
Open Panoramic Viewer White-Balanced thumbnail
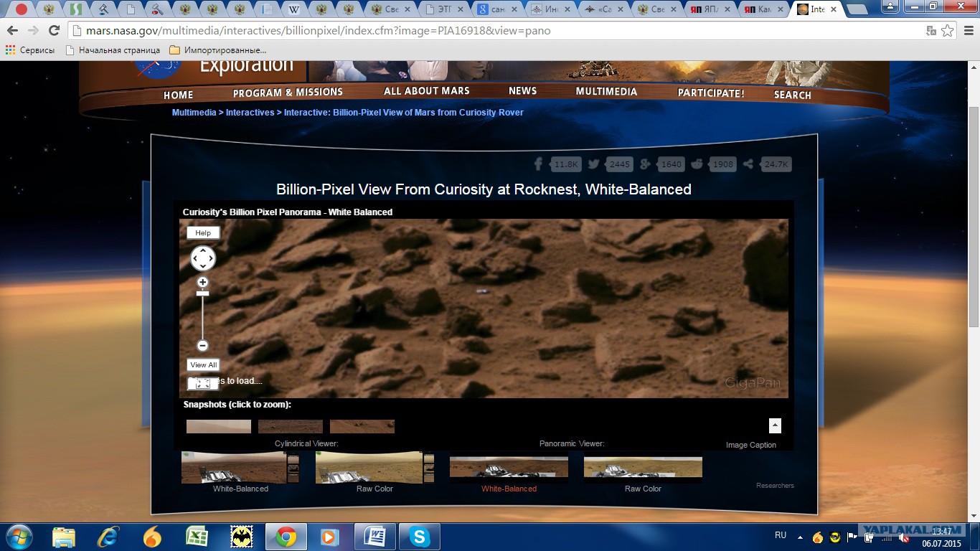509,467
